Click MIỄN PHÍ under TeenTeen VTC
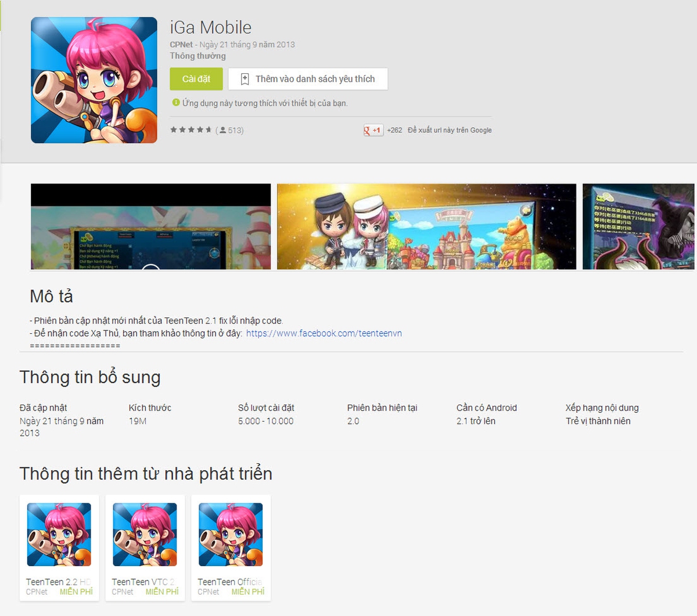The width and height of the screenshot is (697, 616). [162, 592]
